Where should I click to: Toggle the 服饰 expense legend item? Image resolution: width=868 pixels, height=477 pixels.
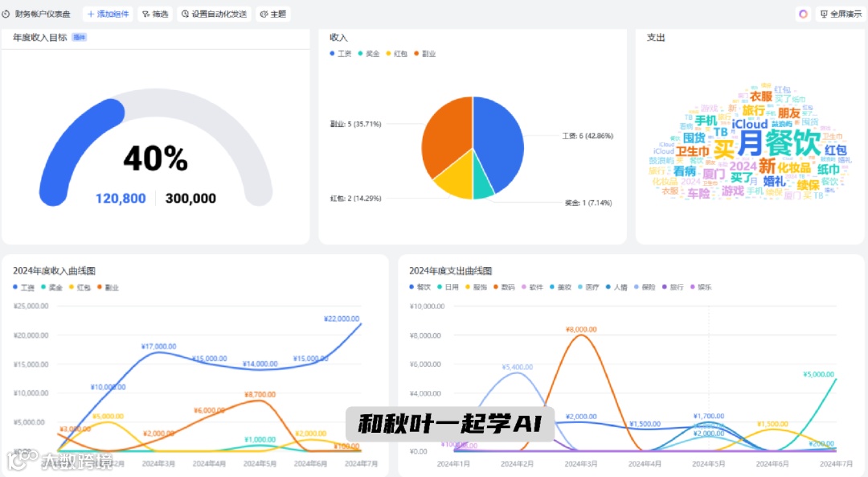pyautogui.click(x=477, y=287)
